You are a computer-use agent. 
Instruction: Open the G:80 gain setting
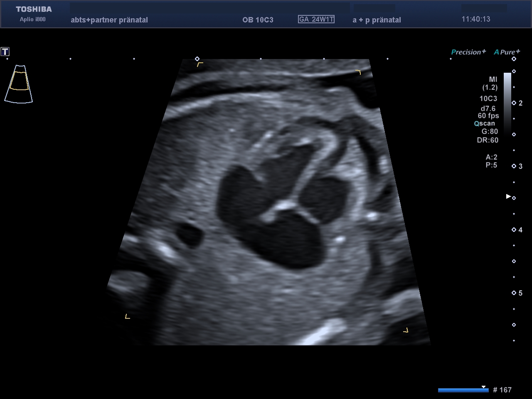click(489, 131)
